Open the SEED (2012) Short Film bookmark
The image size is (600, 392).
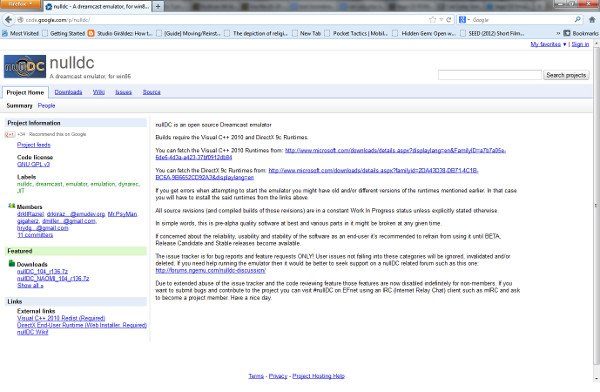pyautogui.click(x=492, y=33)
